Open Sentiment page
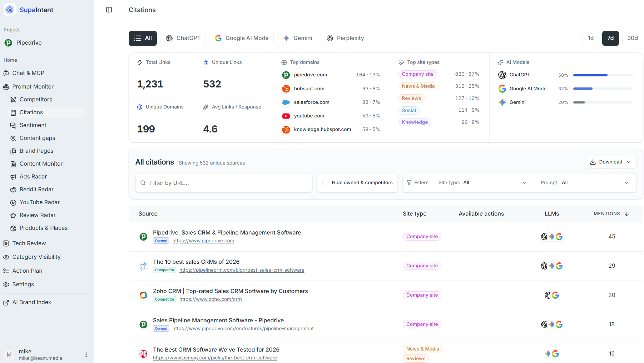Image resolution: width=644 pixels, height=363 pixels. coord(33,125)
